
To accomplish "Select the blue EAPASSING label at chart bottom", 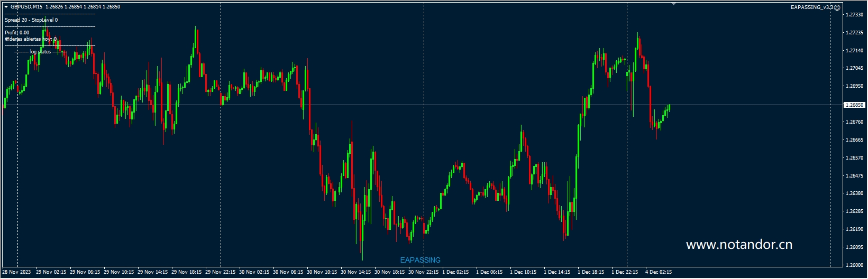I will click(x=421, y=260).
